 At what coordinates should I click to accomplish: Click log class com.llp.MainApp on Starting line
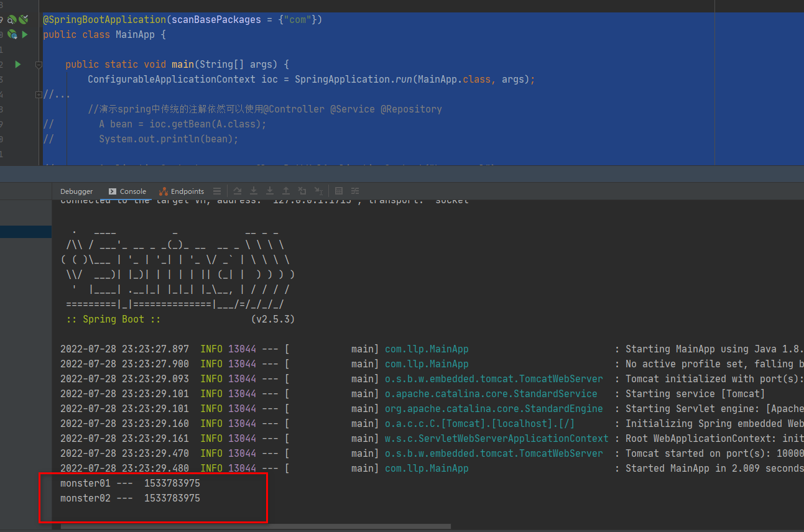click(x=427, y=349)
